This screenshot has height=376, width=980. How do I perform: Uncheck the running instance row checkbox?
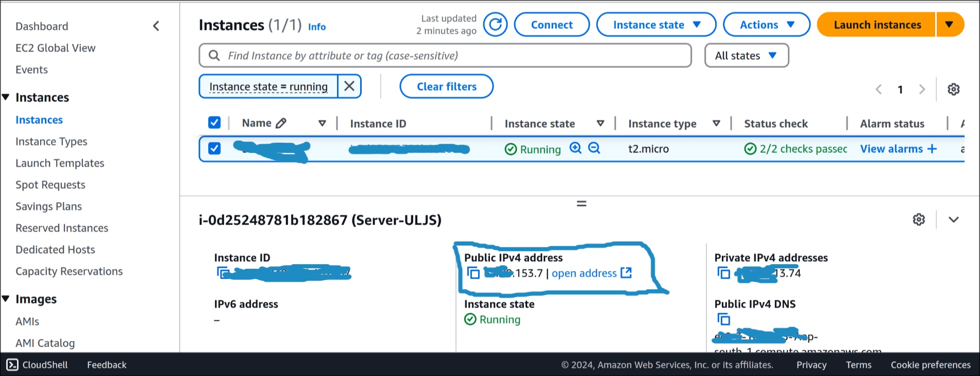pyautogui.click(x=214, y=148)
